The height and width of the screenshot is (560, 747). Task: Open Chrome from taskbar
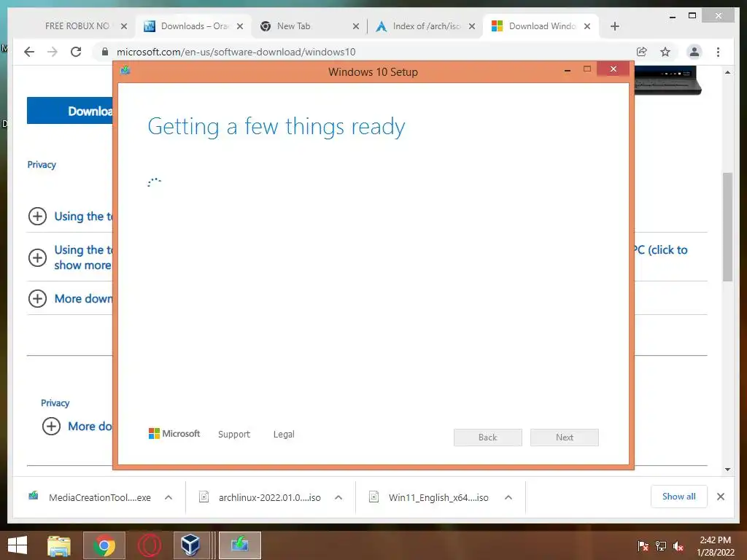104,545
